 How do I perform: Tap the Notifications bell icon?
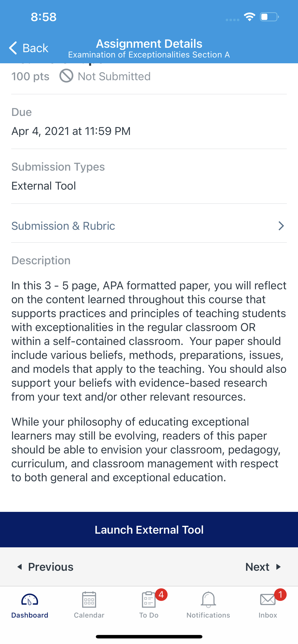[x=208, y=599]
